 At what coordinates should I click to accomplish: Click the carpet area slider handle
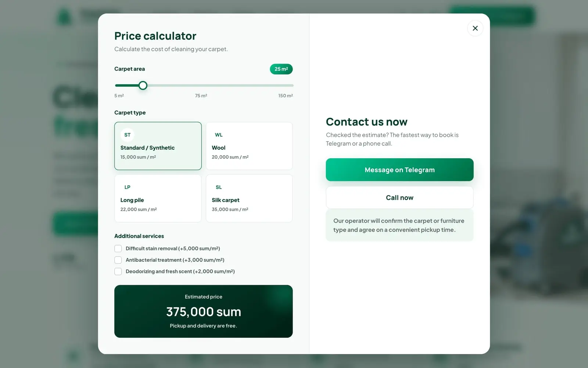point(143,86)
